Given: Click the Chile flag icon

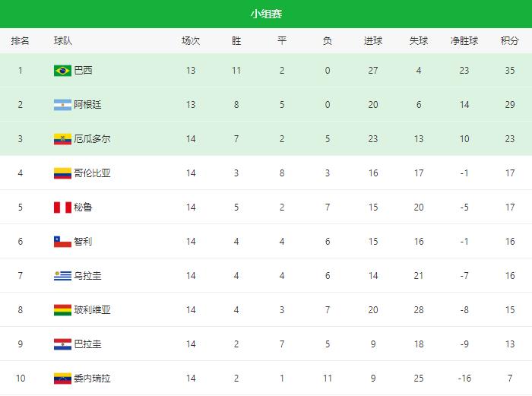Looking at the screenshot, I should (62, 242).
